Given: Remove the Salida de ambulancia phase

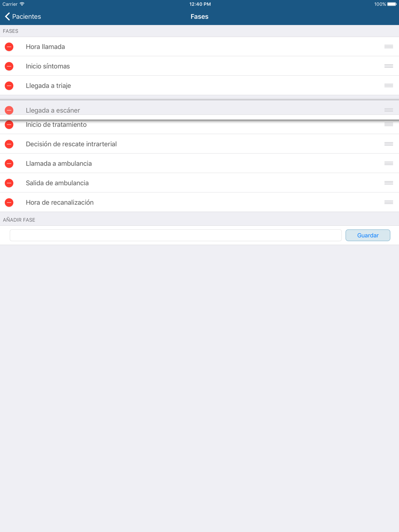Looking at the screenshot, I should [9, 183].
